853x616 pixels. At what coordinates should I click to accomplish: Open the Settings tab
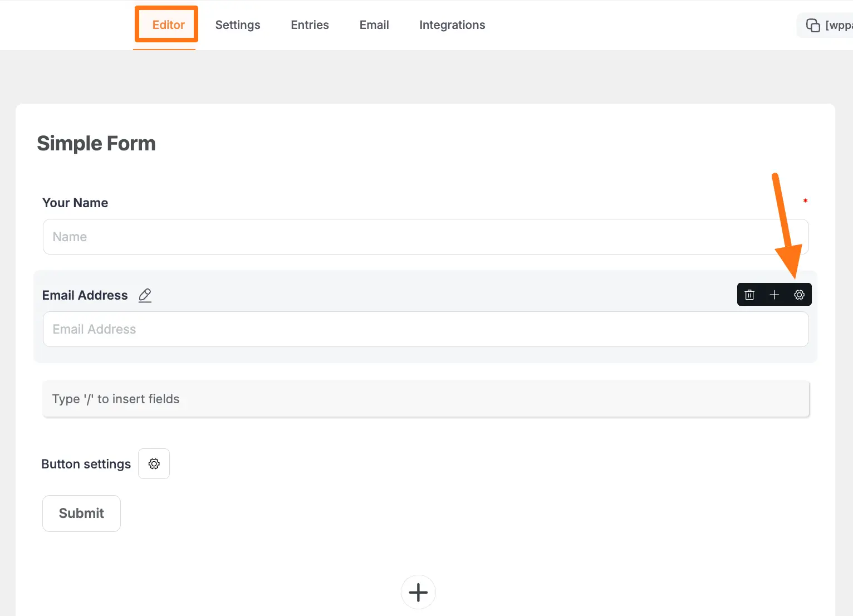coord(238,25)
